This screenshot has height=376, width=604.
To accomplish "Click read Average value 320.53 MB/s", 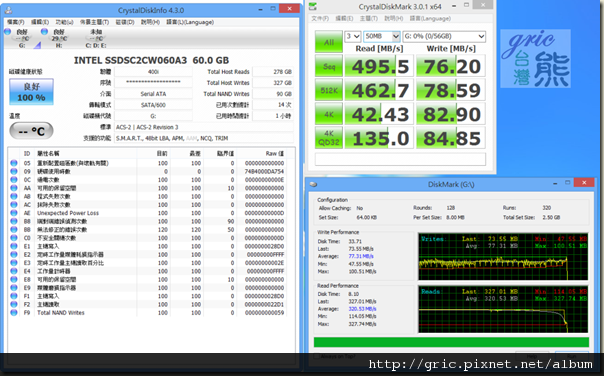I will (362, 309).
